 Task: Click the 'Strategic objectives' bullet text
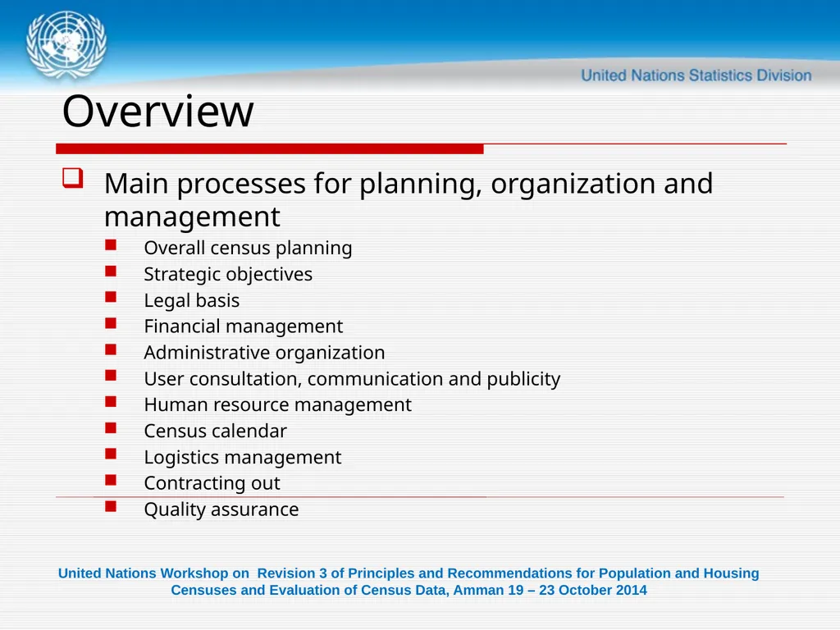pyautogui.click(x=228, y=274)
